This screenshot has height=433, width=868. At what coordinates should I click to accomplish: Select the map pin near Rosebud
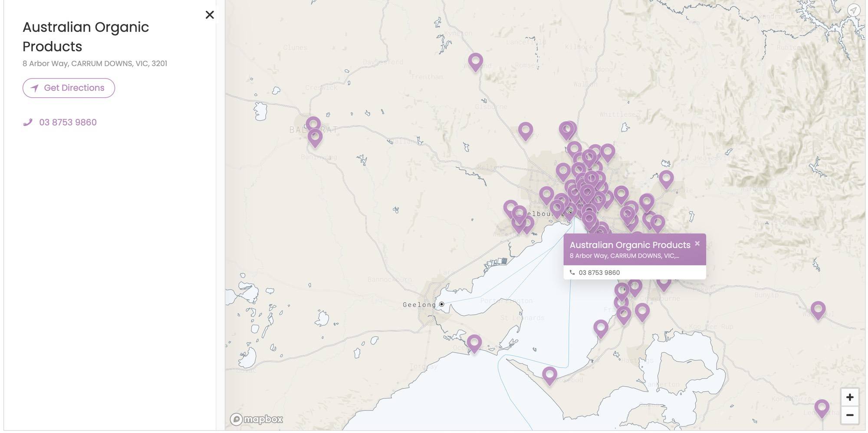[x=549, y=376]
